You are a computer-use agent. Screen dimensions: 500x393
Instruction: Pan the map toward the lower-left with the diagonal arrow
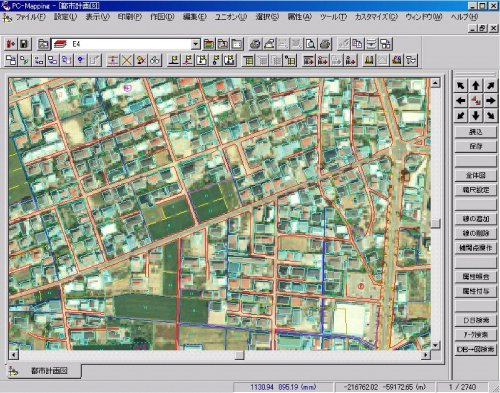tap(461, 115)
